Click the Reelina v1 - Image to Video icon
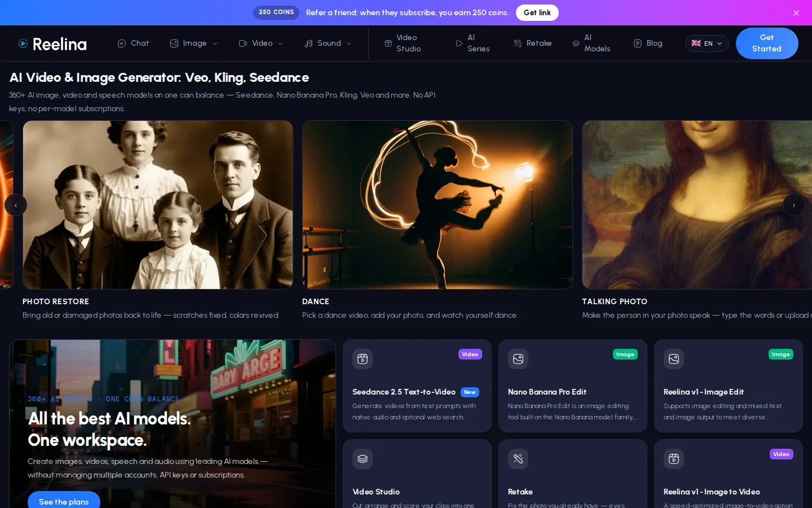The width and height of the screenshot is (812, 508). pyautogui.click(x=674, y=459)
